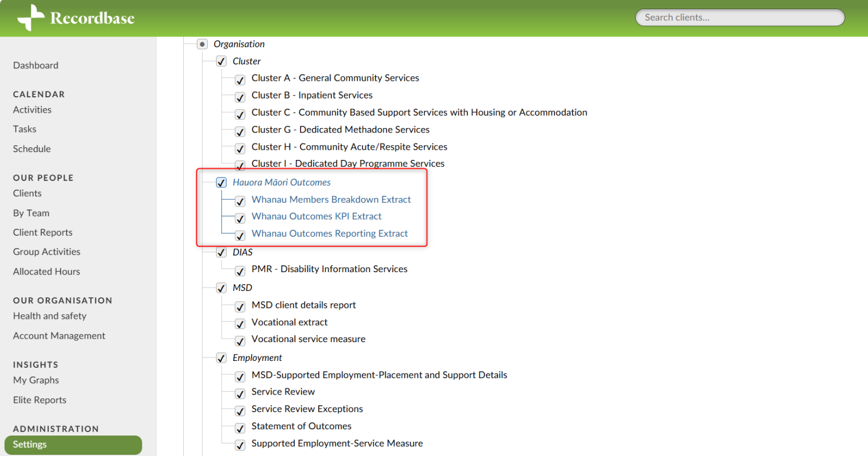
Task: Click in the Search clients field
Action: click(739, 18)
